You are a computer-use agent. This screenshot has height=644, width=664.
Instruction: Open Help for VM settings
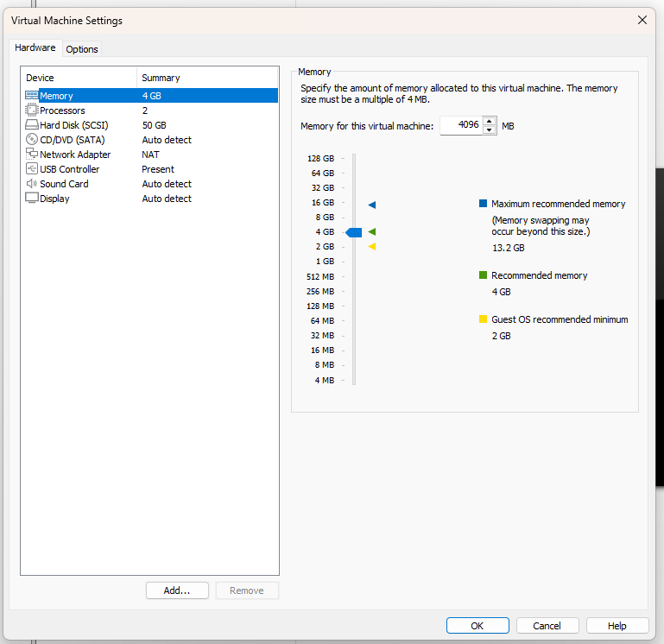coord(617,625)
